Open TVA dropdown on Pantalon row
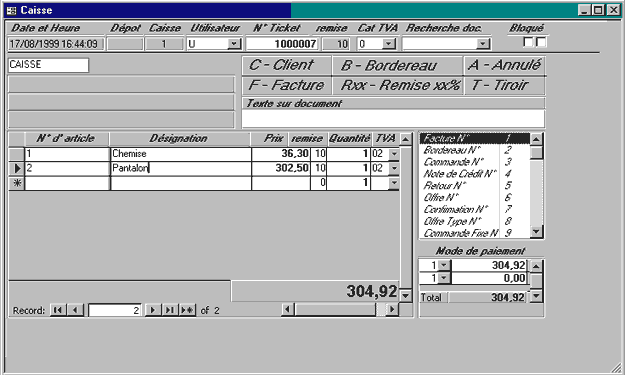 (x=394, y=168)
